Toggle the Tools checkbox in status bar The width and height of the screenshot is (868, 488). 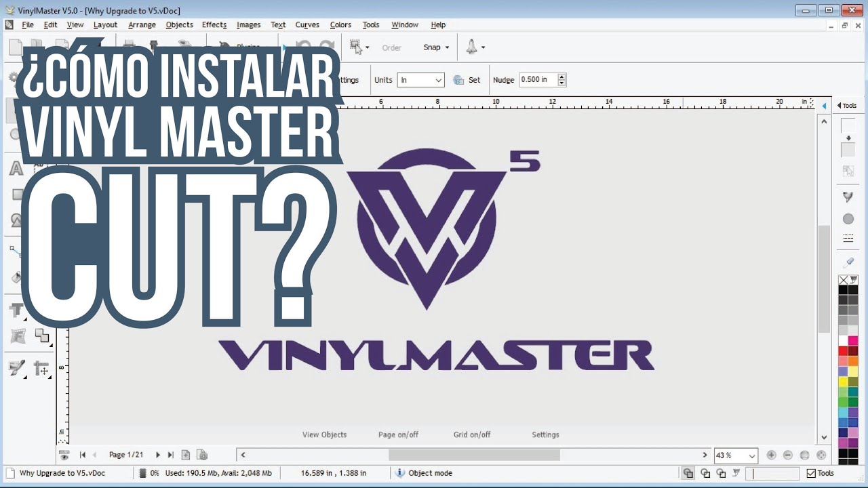[x=811, y=473]
